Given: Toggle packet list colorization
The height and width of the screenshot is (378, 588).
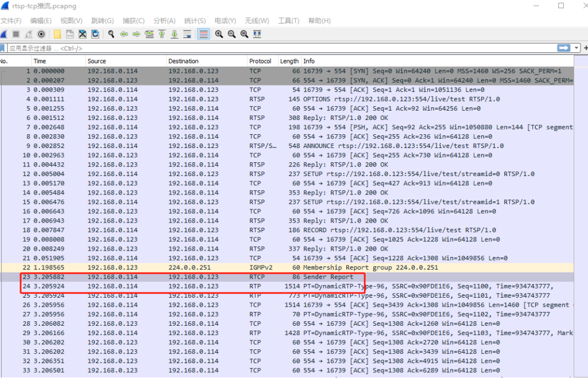Looking at the screenshot, I should pos(203,34).
